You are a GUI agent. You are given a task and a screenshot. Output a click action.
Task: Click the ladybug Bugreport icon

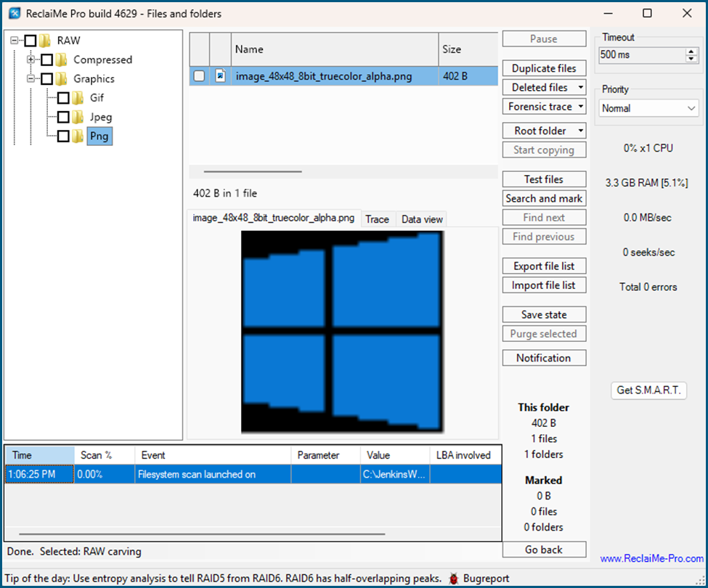(453, 579)
